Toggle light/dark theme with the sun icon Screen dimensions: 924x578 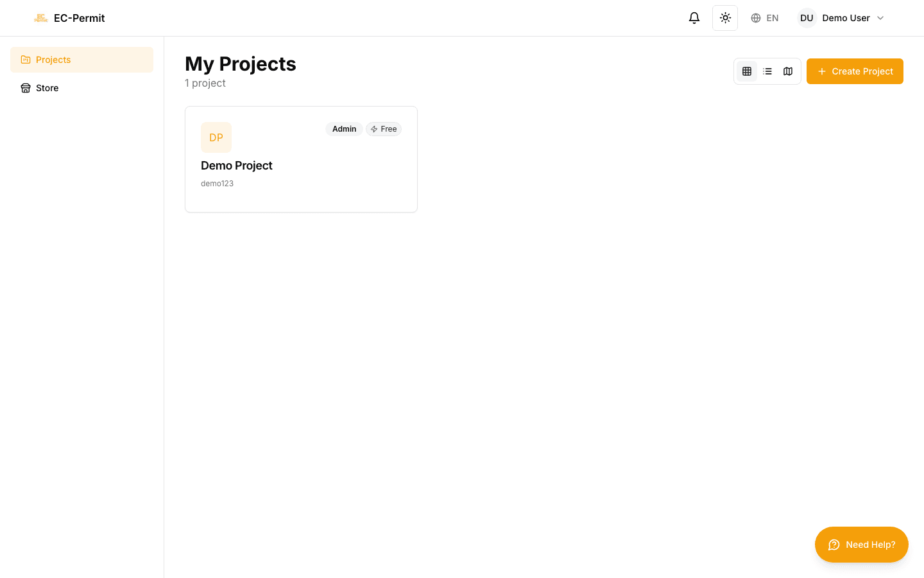pyautogui.click(x=724, y=18)
